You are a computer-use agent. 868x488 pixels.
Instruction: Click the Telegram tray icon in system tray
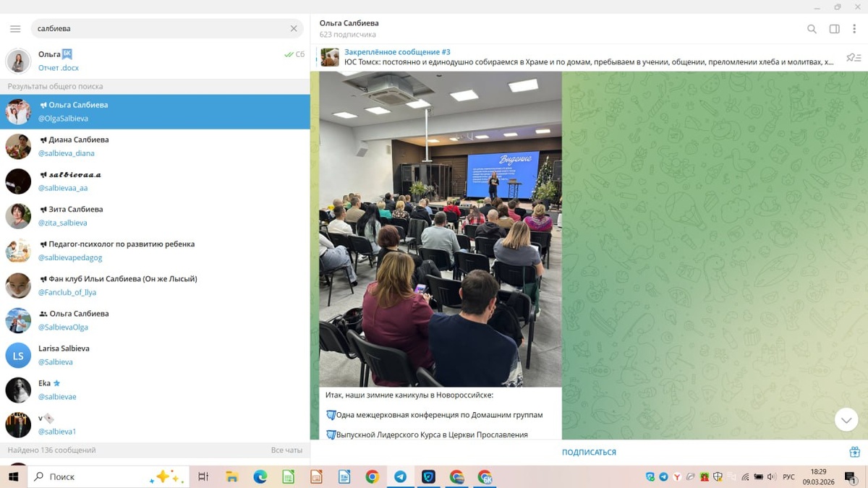coord(663,477)
